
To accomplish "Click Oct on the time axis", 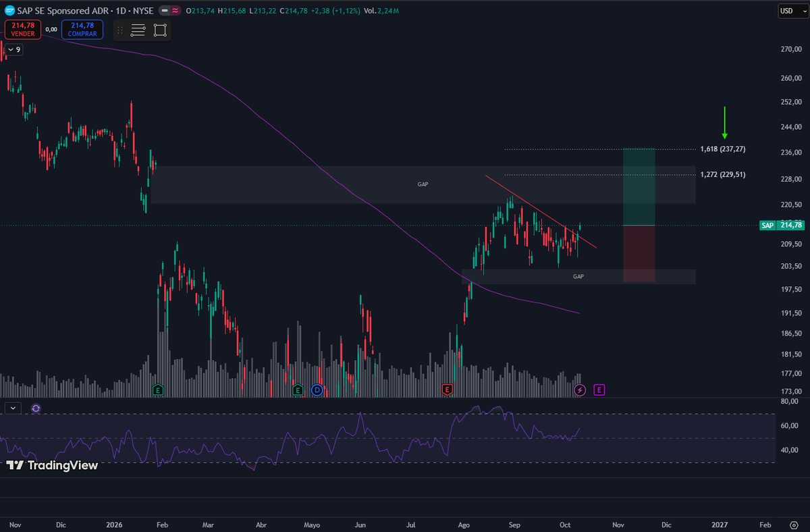I will pyautogui.click(x=565, y=525).
